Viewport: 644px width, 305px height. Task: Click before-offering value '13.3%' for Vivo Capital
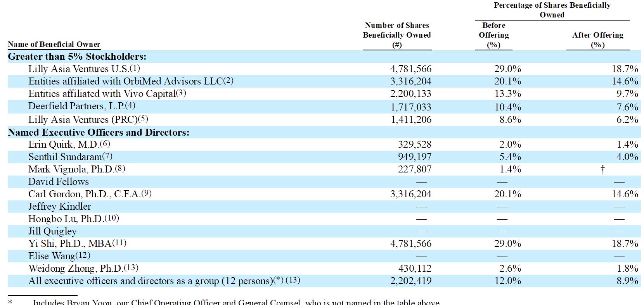tap(508, 93)
